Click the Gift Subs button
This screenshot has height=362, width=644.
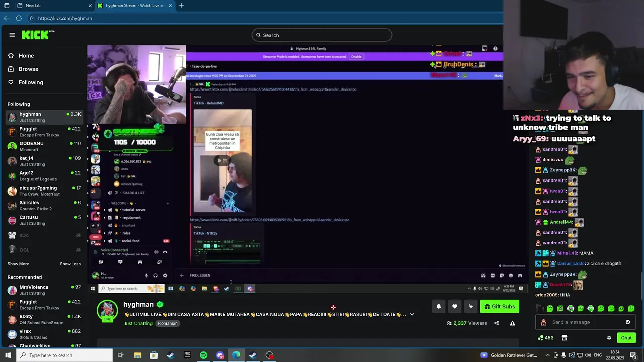coord(500,307)
